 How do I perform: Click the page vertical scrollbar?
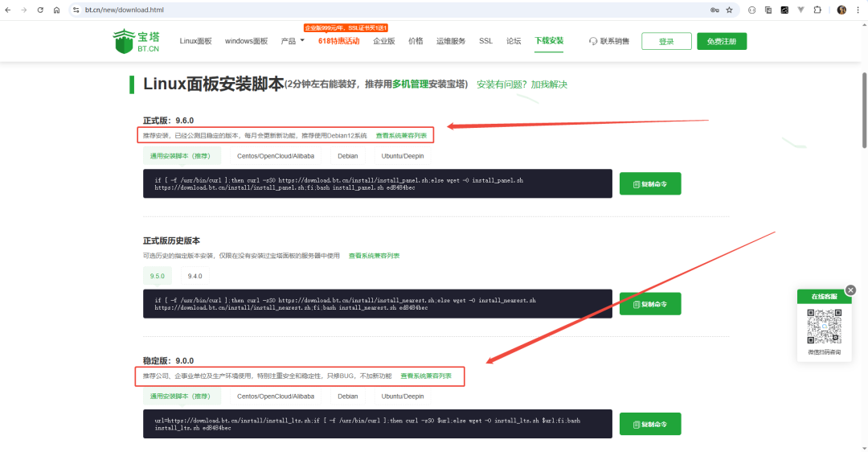click(864, 111)
